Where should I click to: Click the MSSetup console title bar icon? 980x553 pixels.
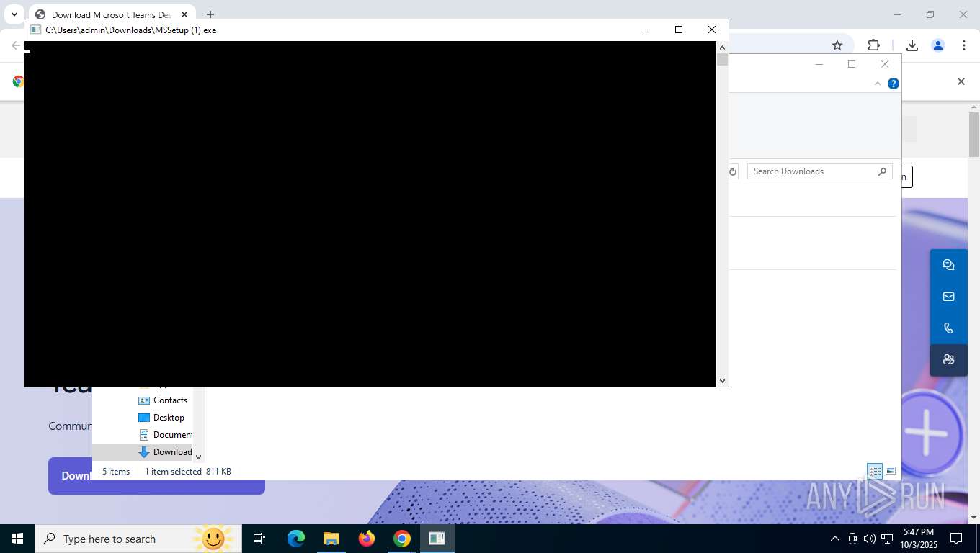coord(35,30)
